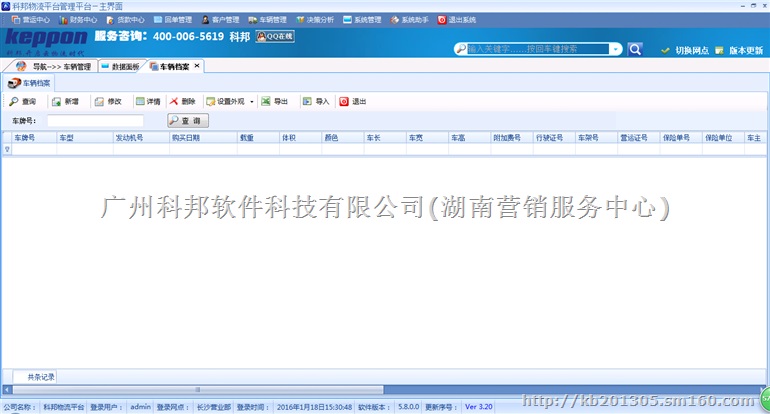
Task: Click the software version 5.8.0.0 entry
Action: (409, 407)
